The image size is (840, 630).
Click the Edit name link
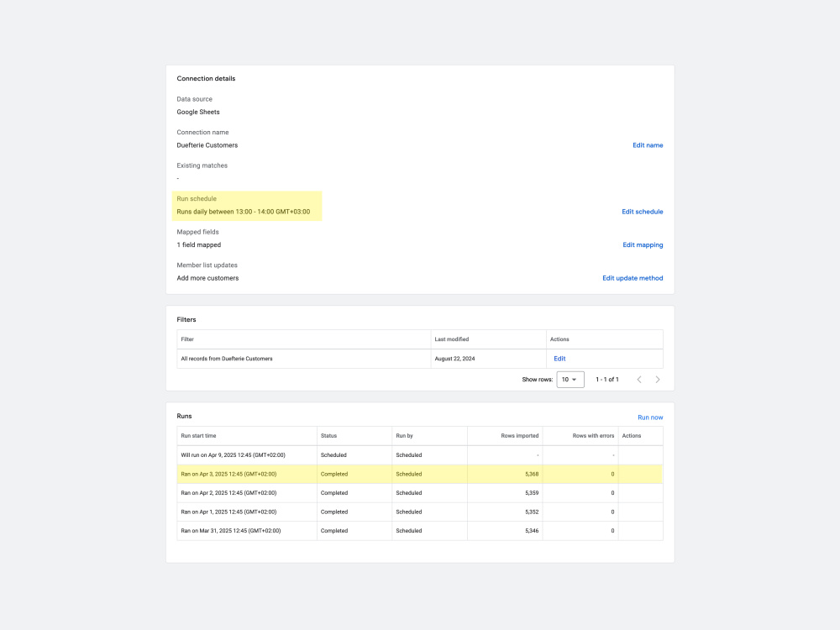tap(648, 145)
